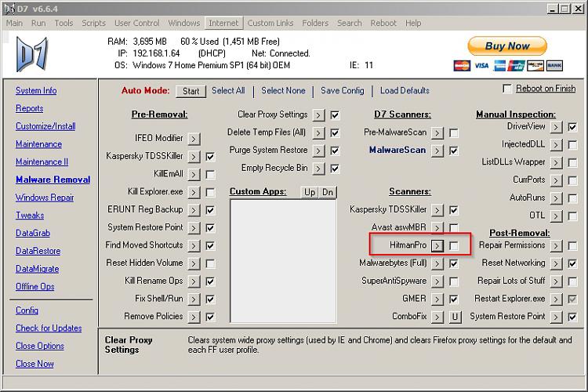Image resolution: width=588 pixels, height=392 pixels.
Task: Check Avast aswMBR checkbox
Action: 454,227
